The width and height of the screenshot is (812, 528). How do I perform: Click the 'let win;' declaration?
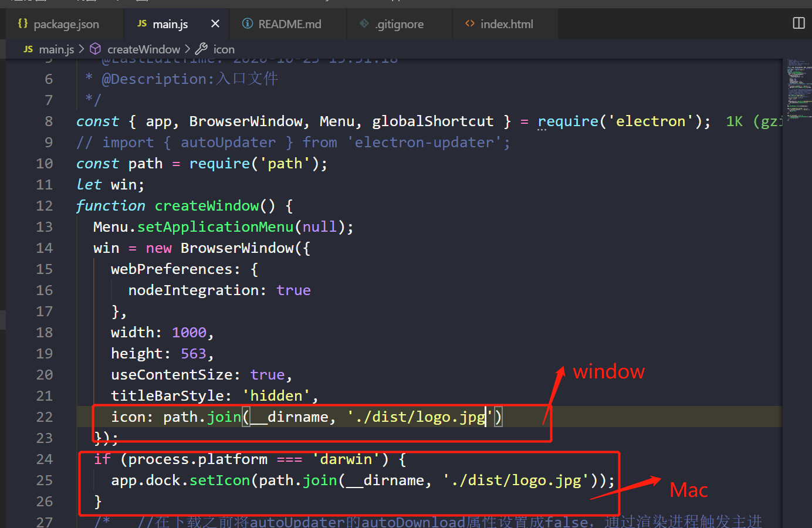[110, 185]
